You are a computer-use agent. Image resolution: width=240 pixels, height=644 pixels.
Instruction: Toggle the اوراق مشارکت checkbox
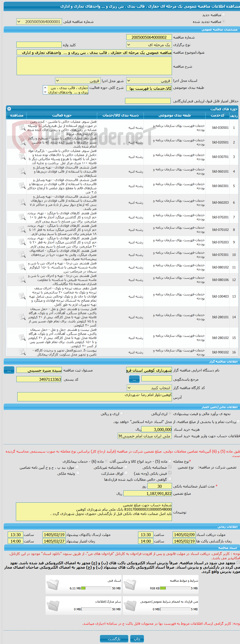(126, 473)
